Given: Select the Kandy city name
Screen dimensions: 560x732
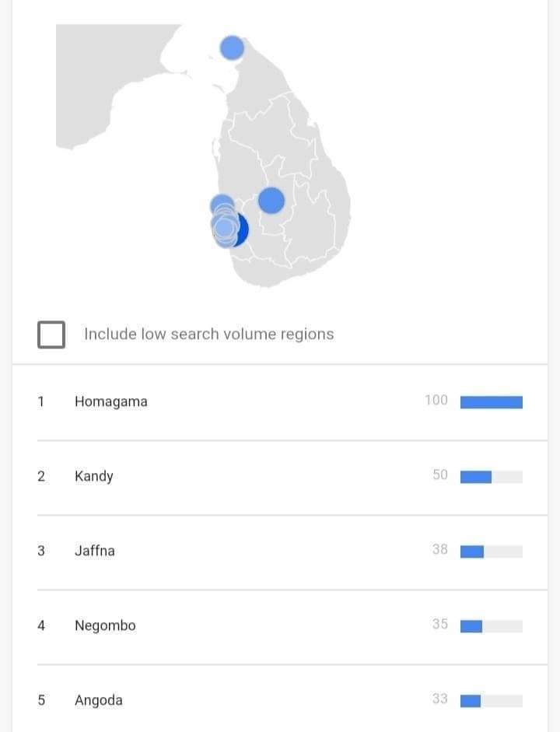Looking at the screenshot, I should click(94, 476).
